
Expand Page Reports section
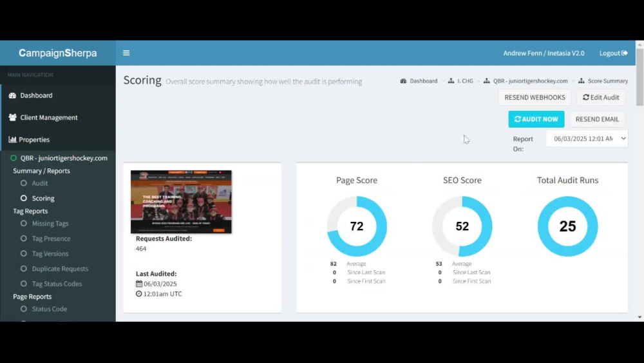pyautogui.click(x=32, y=297)
